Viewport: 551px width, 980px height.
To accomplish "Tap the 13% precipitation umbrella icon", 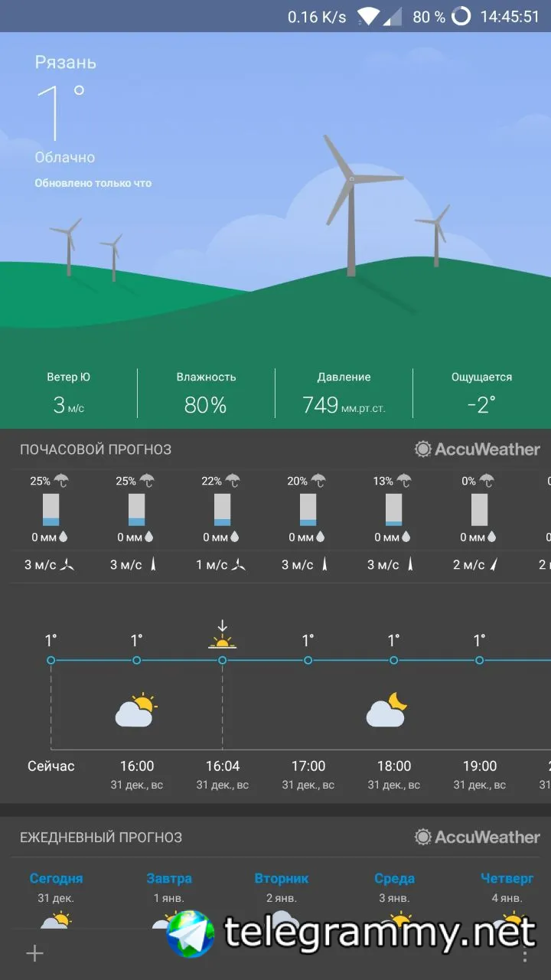I will (404, 481).
